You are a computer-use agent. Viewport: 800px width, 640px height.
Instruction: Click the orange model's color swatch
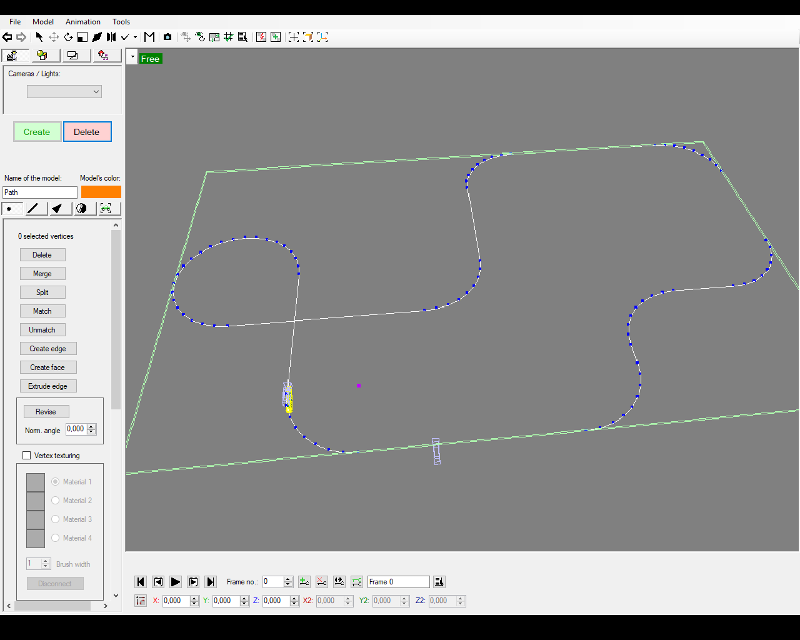click(100, 192)
